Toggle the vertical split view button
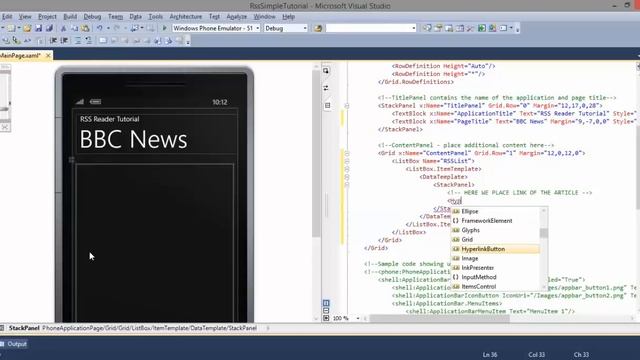This screenshot has height=360, width=640. click(x=326, y=303)
